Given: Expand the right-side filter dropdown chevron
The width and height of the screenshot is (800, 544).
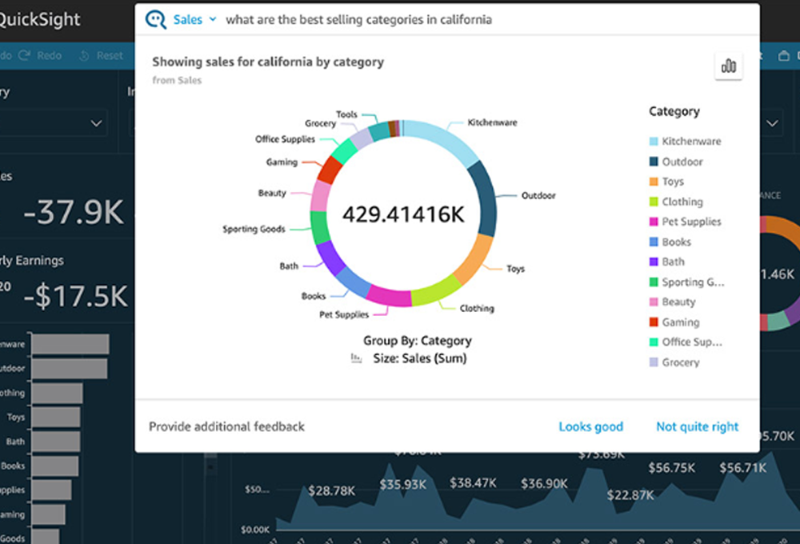Looking at the screenshot, I should coord(772,123).
